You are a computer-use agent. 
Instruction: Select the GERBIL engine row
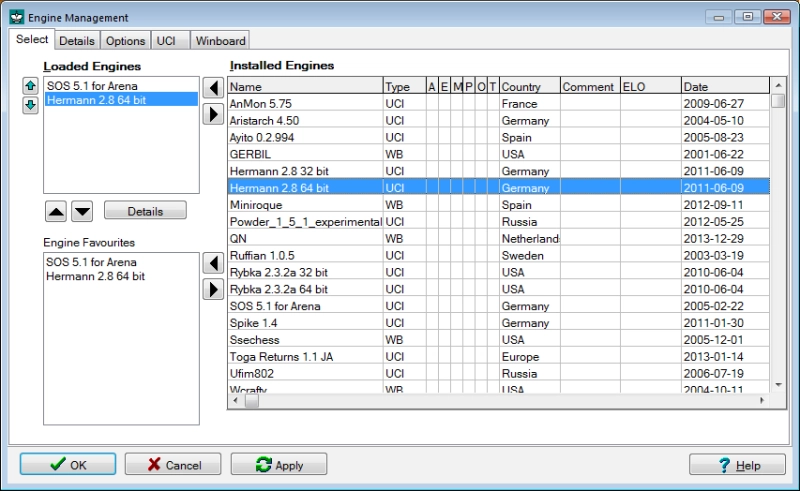click(x=498, y=154)
